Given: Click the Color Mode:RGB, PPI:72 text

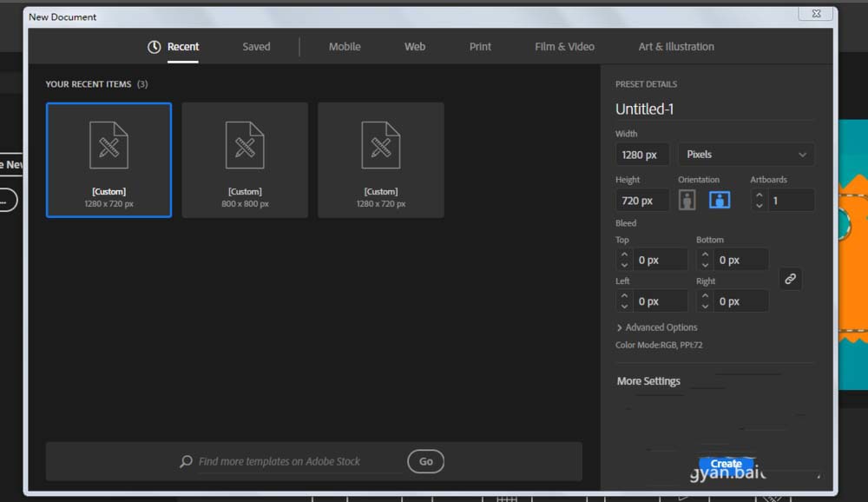Looking at the screenshot, I should click(x=659, y=345).
